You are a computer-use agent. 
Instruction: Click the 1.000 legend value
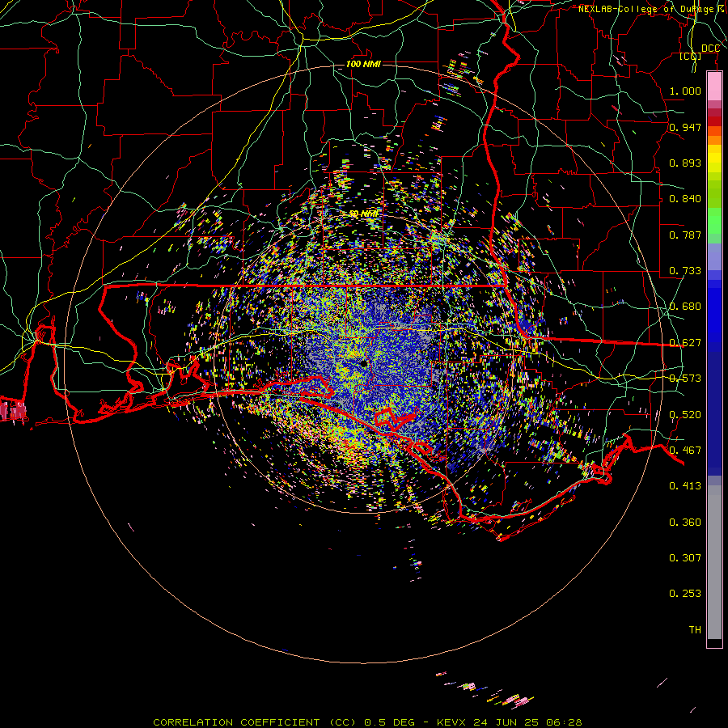[685, 91]
